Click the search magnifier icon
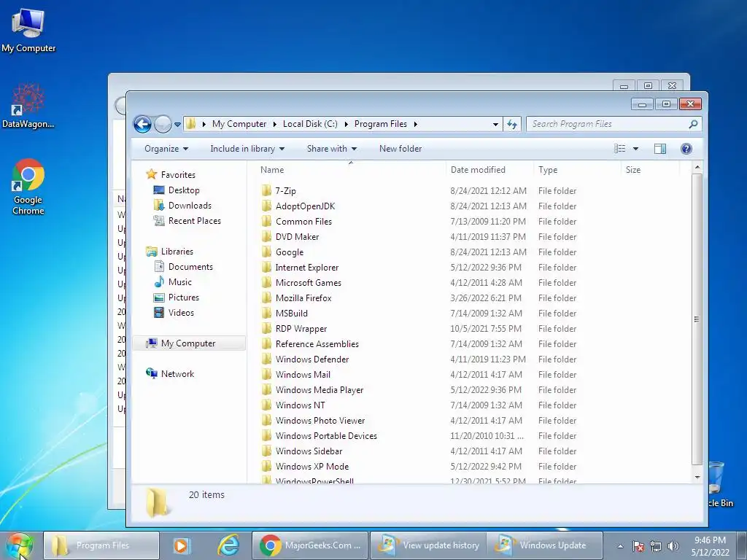 693,124
